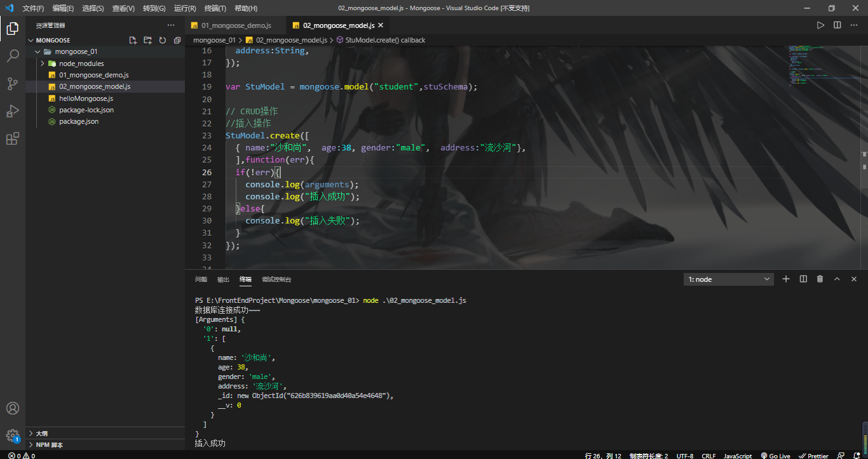
Task: Open notifications bell in status bar
Action: [x=858, y=455]
